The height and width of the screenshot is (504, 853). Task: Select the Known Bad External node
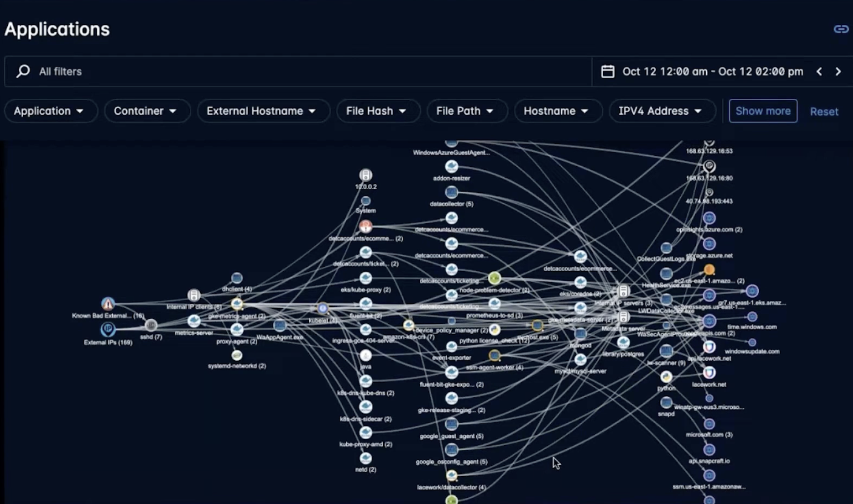[108, 304]
